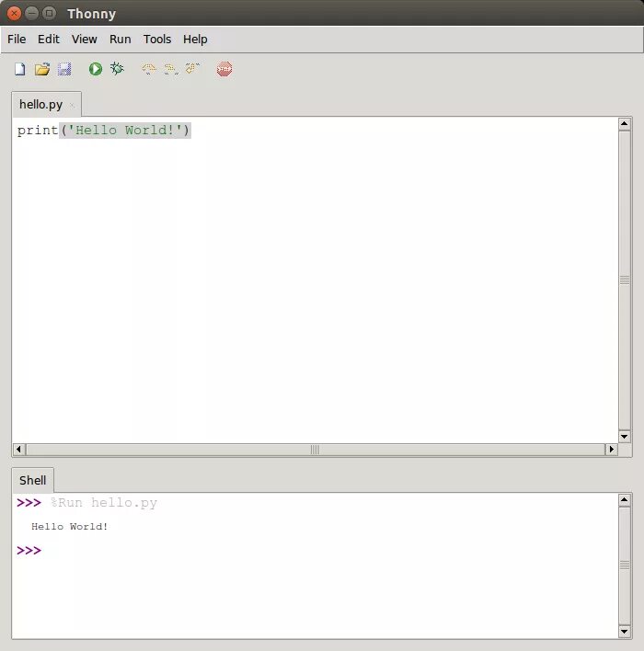644x651 pixels.
Task: Click the editor horizontal scrollbar thumb
Action: pos(316,450)
